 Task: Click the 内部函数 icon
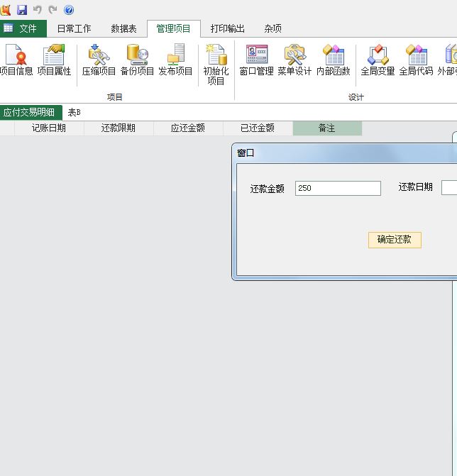pos(333,56)
